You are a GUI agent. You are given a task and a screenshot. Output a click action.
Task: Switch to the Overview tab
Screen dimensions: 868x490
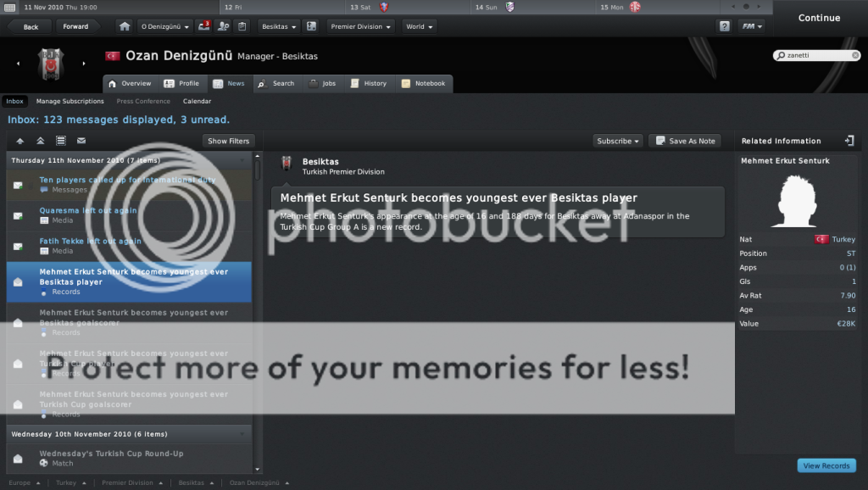point(130,84)
